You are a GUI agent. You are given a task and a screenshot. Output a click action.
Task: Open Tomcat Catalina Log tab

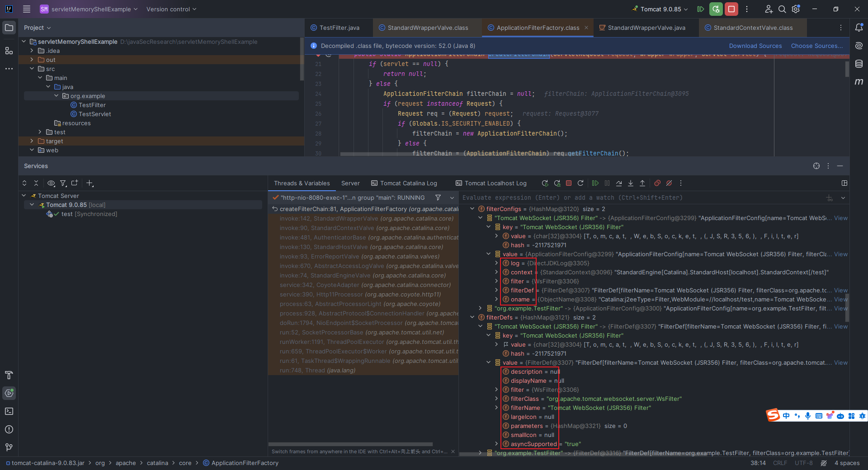404,183
